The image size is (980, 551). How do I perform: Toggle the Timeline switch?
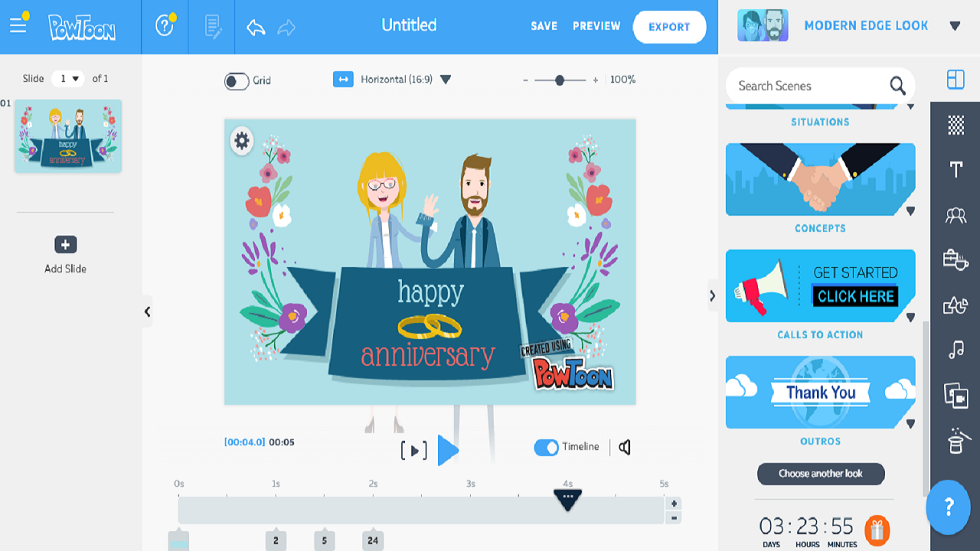[546, 448]
